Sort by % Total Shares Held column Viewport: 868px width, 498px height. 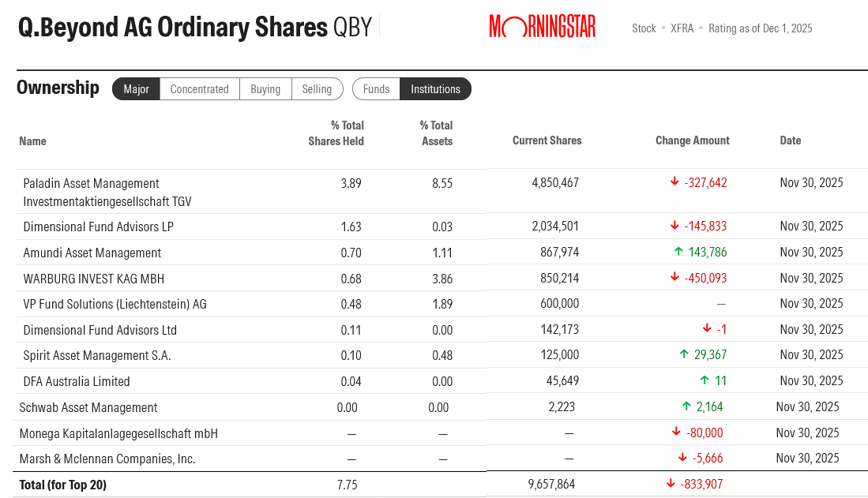[x=336, y=133]
